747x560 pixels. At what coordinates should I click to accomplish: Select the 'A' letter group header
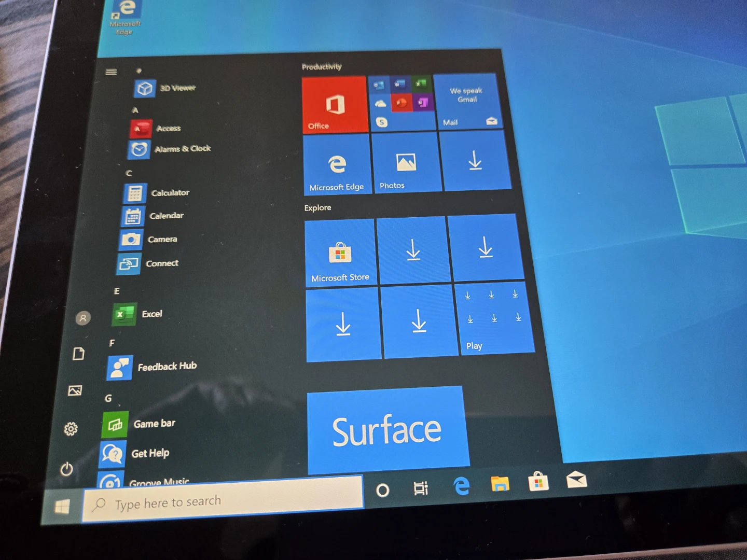tap(135, 110)
